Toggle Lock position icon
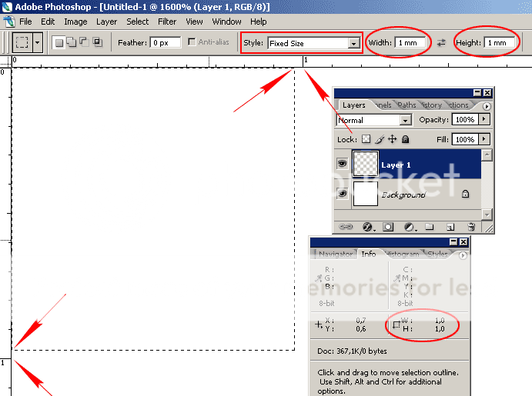Screen dimensions: 532x396 point(393,139)
